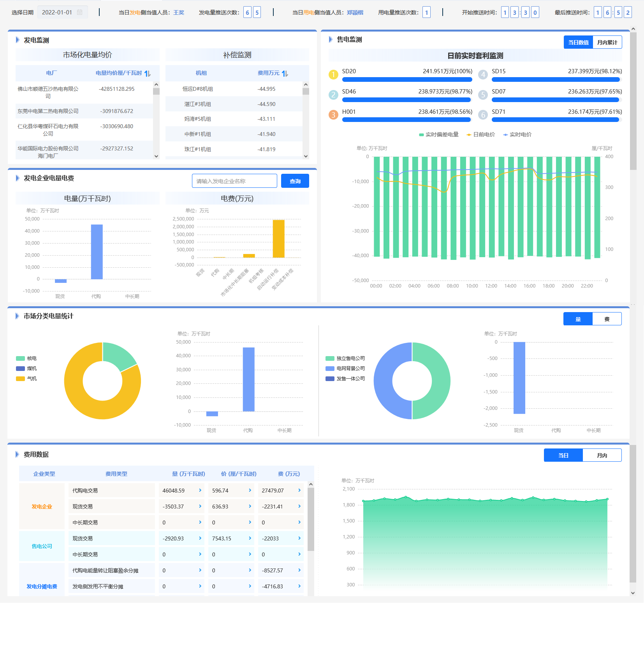This screenshot has height=669, width=644.
Task: Toggle 发售一体公司 legend entry
Action: point(345,379)
